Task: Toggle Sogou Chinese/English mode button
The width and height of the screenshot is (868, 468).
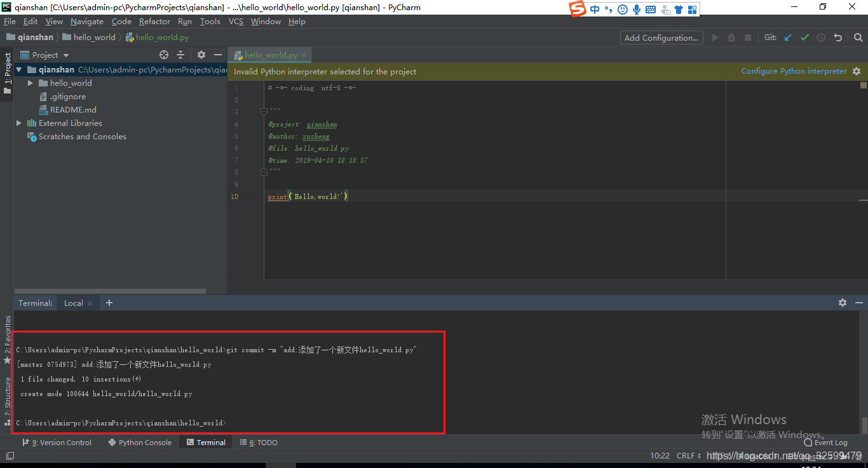Action: pos(595,9)
